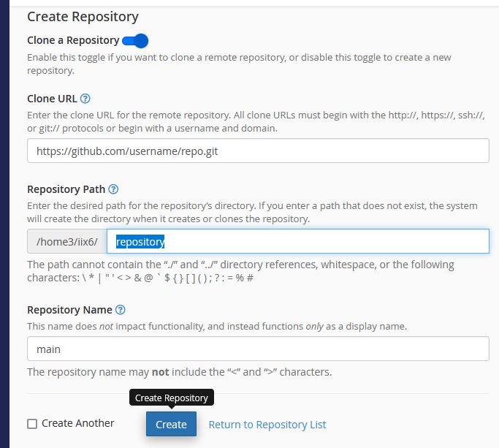Click the Repository Path help icon
Screen dimensions: 499x448
(x=113, y=189)
